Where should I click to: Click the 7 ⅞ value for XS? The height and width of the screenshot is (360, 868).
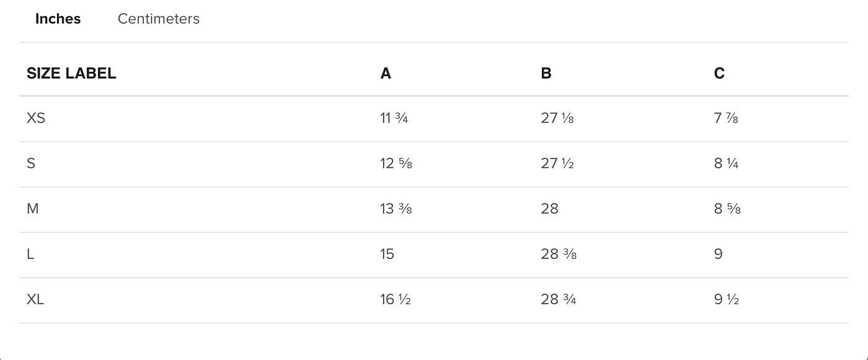(x=726, y=118)
